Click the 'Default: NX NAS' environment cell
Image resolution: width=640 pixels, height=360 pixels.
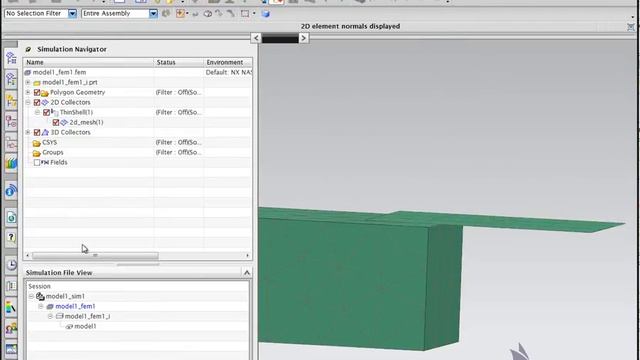[x=228, y=72]
